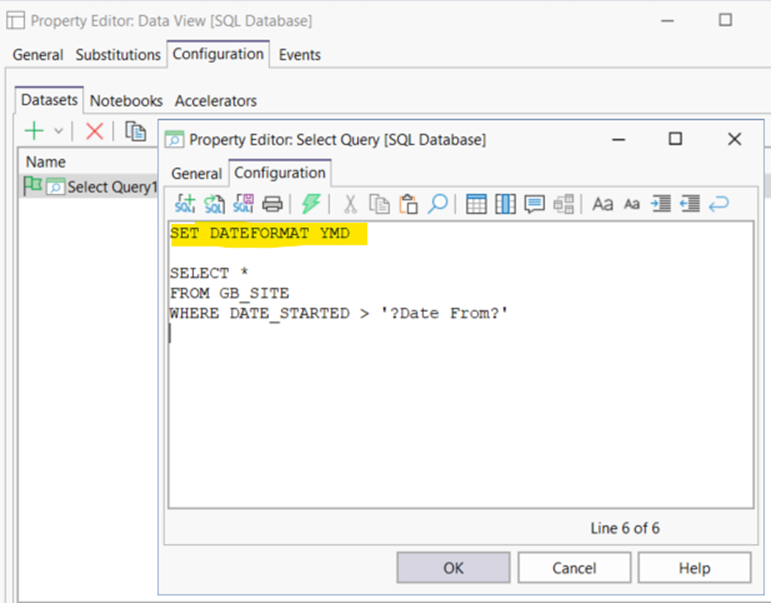Select the Select Query1 dataset entry
Screen dimensions: 771x603
pos(111,187)
